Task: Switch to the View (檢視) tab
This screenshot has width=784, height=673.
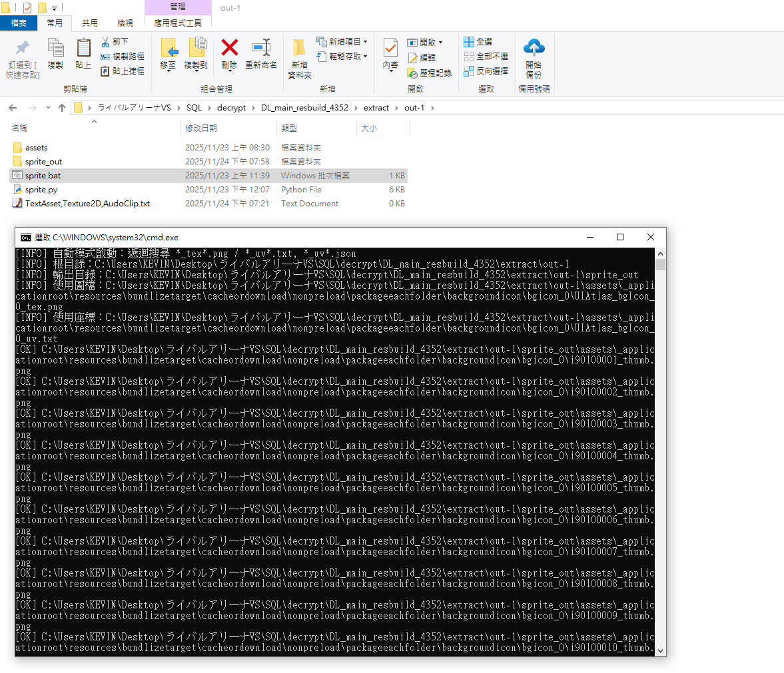Action: [125, 23]
